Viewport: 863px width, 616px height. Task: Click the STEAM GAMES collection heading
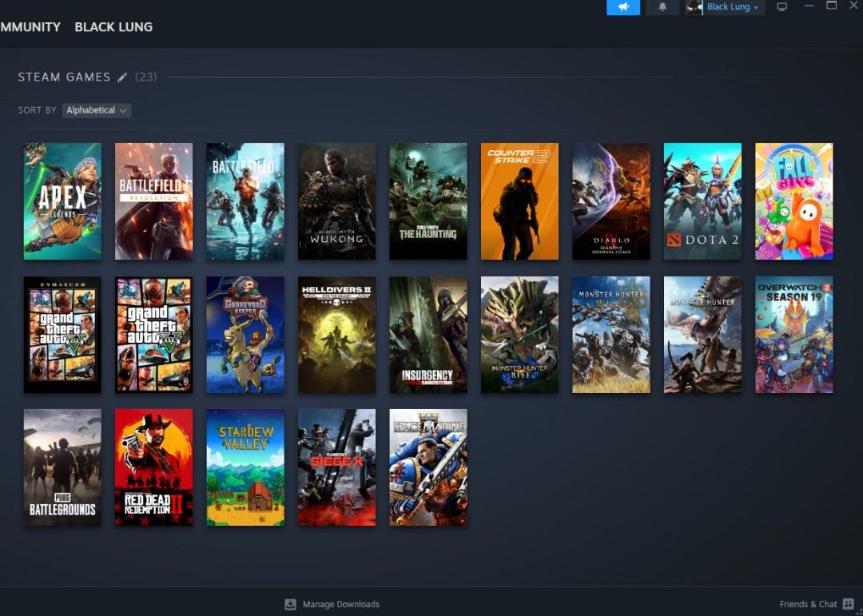64,77
